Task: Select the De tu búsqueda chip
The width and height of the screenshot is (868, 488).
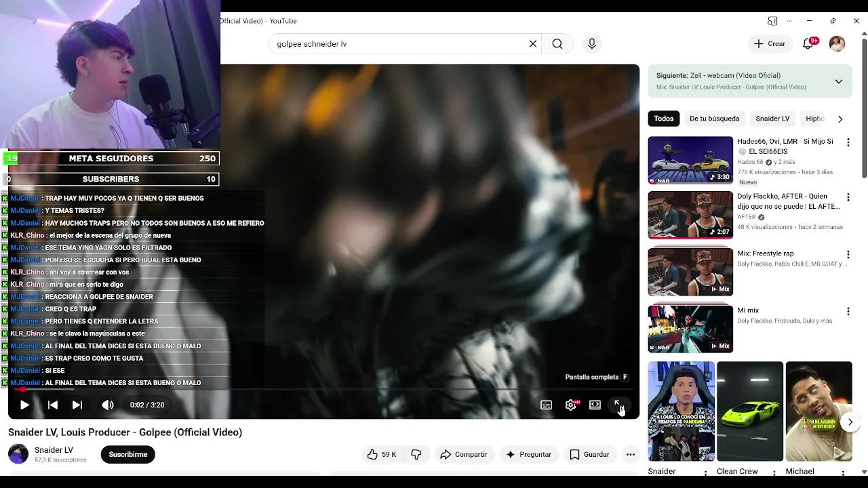Action: pos(714,119)
